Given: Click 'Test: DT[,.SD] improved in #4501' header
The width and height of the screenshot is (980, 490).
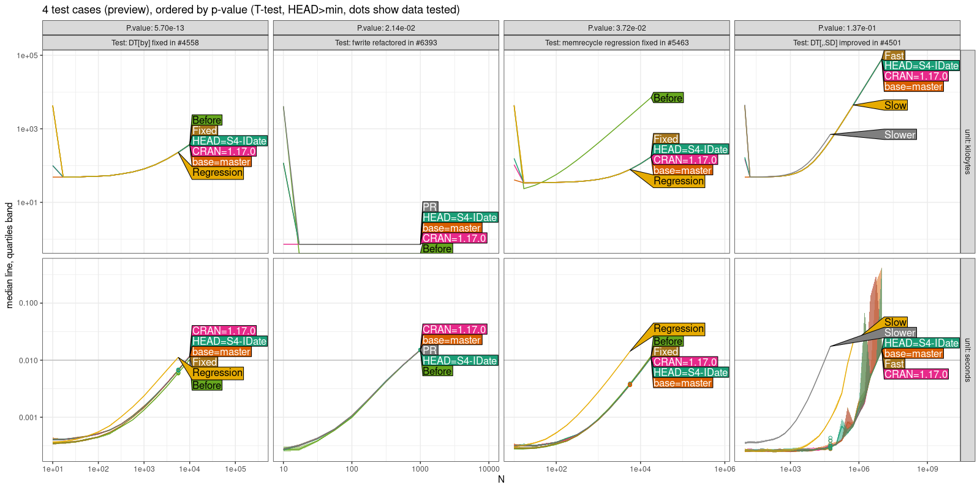Looking at the screenshot, I should pos(847,42).
